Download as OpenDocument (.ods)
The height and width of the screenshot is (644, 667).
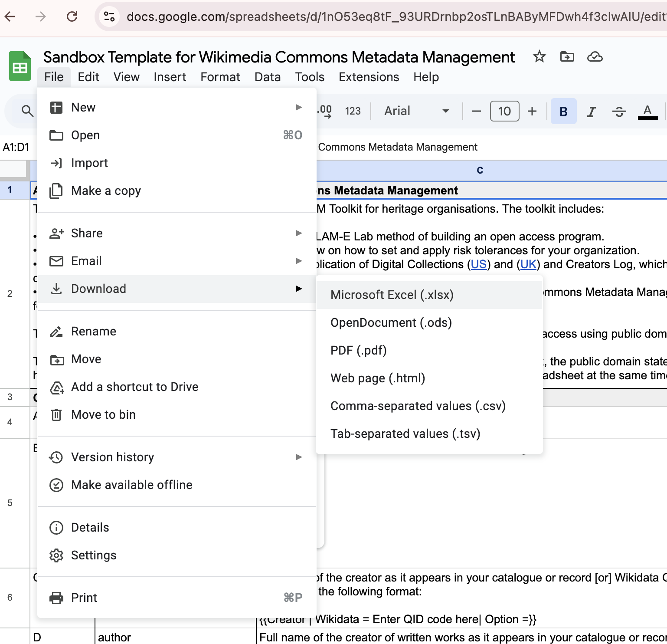(x=429, y=322)
